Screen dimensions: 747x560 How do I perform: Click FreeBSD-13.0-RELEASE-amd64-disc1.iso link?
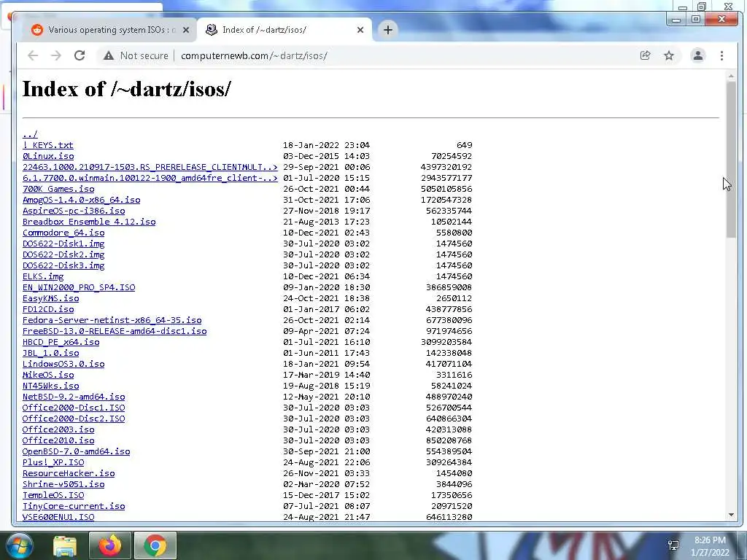click(x=115, y=332)
